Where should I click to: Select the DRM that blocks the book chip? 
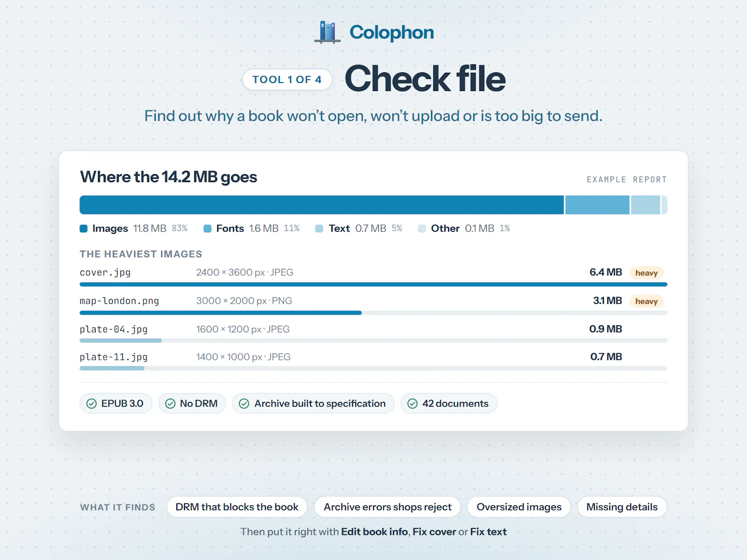click(x=237, y=507)
